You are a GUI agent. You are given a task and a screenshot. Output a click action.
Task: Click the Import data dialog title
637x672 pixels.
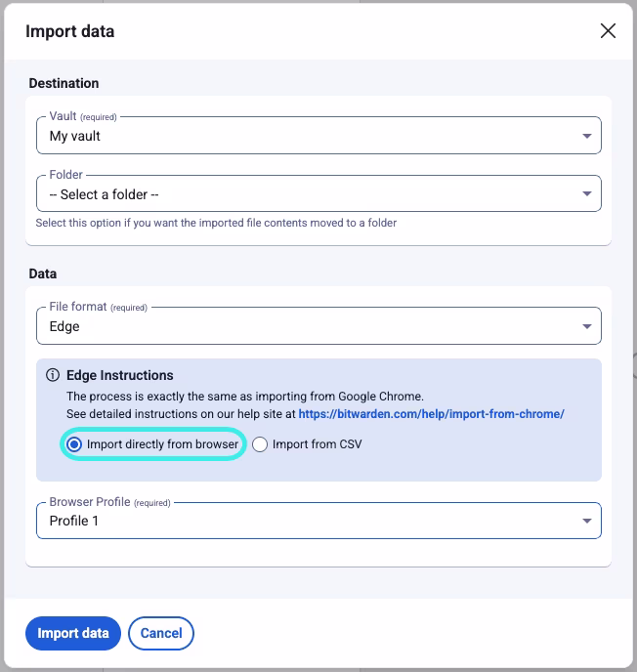pos(69,31)
